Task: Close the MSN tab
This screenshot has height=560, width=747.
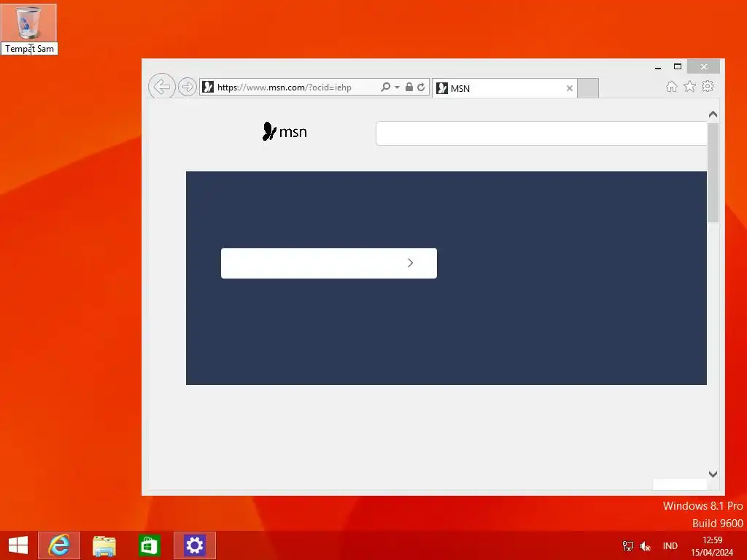Action: [569, 88]
